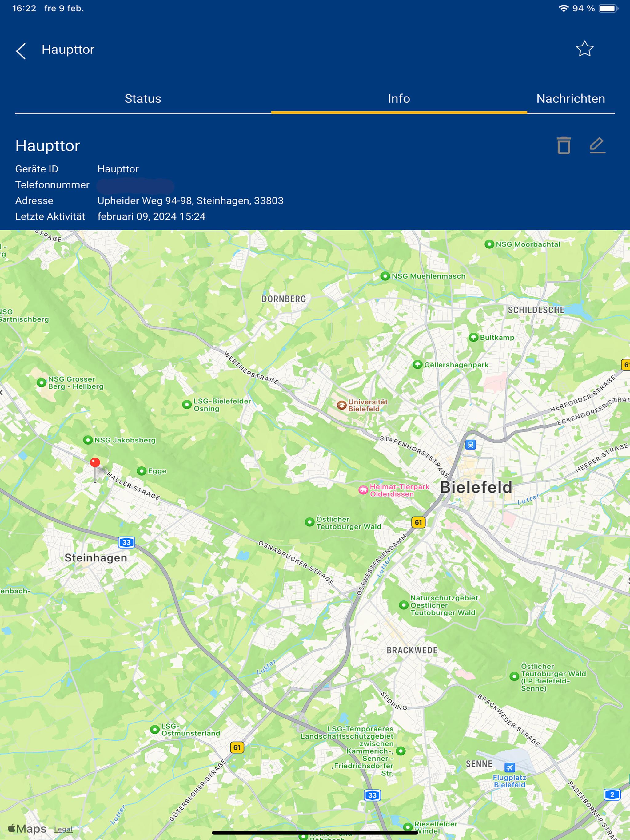This screenshot has width=630, height=840.
Task: Tap the route 61 shield on Gütersloher Straße
Action: [x=237, y=747]
